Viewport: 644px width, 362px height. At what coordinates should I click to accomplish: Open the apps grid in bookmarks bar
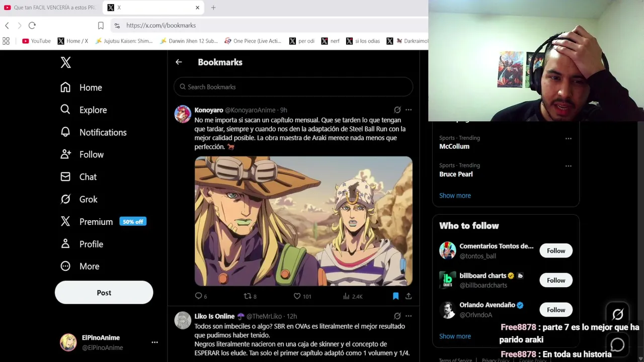point(6,41)
